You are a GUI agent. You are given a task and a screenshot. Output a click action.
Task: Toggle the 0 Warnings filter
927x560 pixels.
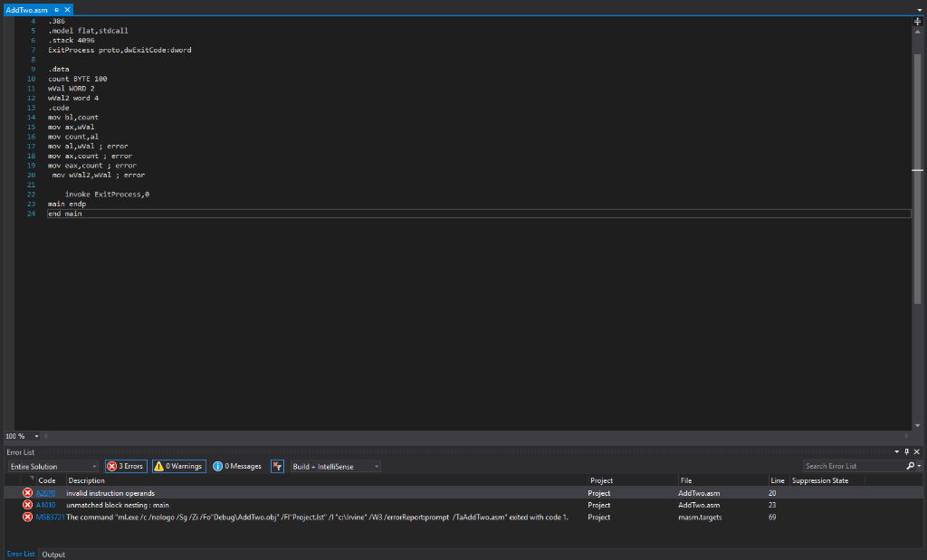tap(178, 466)
